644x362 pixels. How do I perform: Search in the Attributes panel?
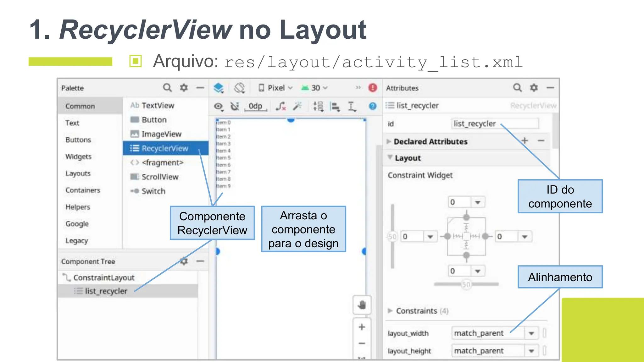(517, 88)
